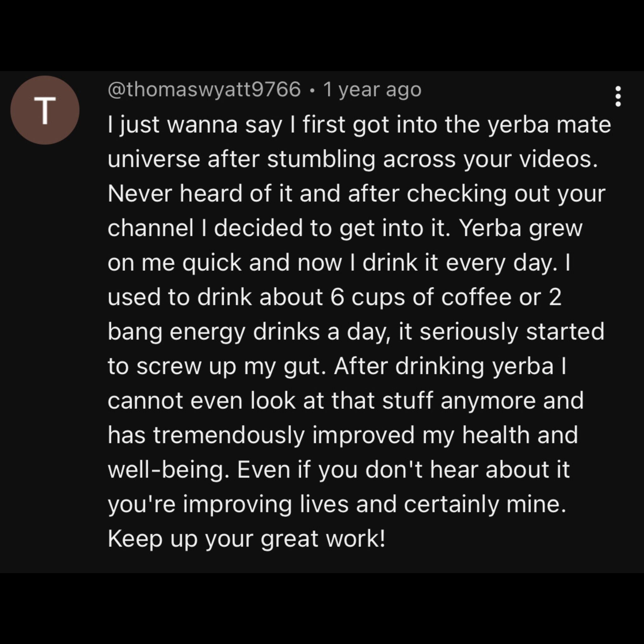Open the @thomaswyatt9766 username link
644x644 pixels.
204,90
